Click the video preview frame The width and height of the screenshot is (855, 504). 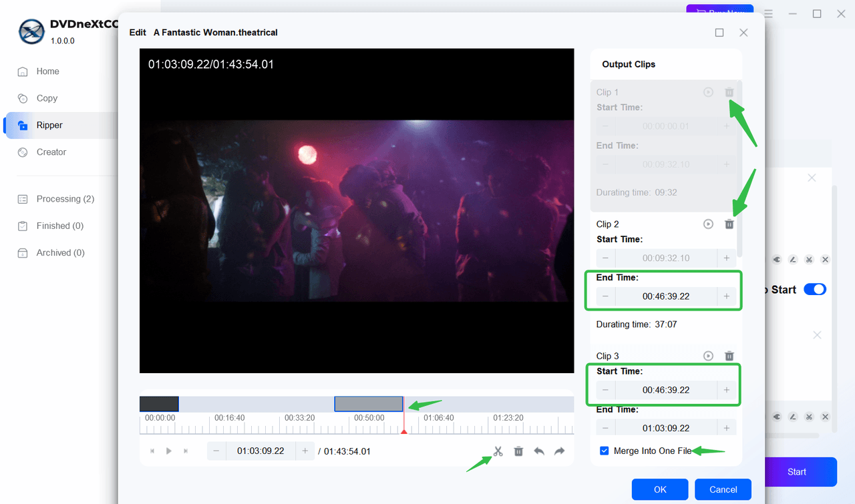[x=357, y=211]
